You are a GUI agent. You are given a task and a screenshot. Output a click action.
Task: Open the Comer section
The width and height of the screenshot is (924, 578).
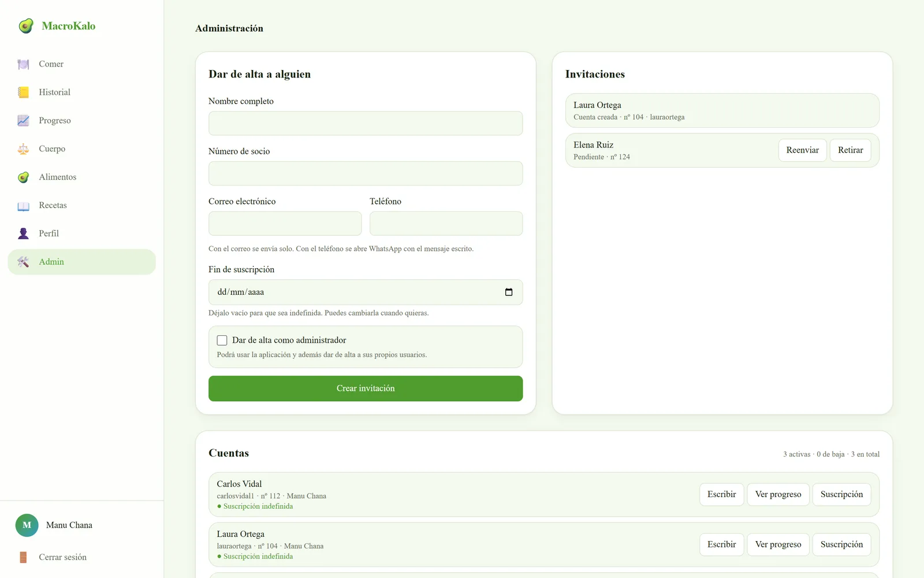pyautogui.click(x=81, y=64)
